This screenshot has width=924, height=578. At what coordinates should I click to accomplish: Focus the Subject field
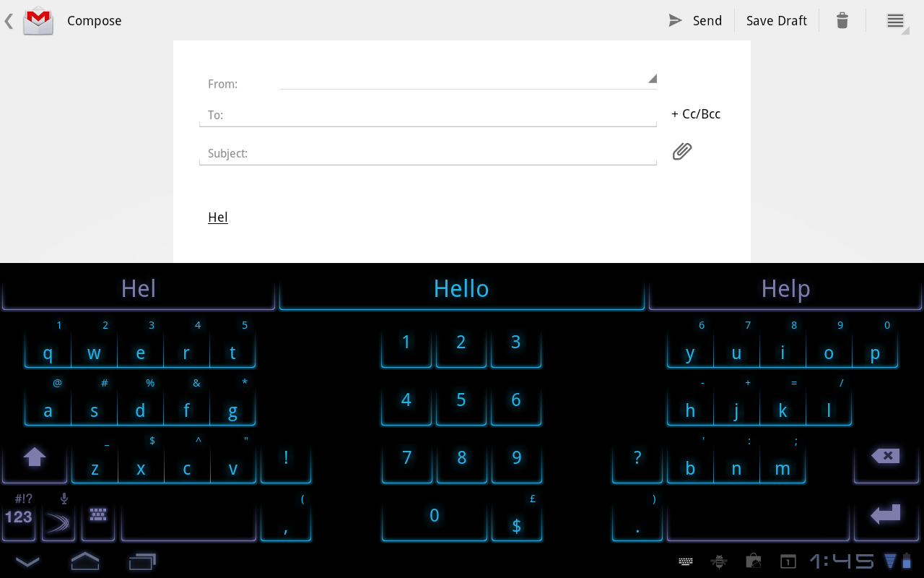click(x=428, y=153)
